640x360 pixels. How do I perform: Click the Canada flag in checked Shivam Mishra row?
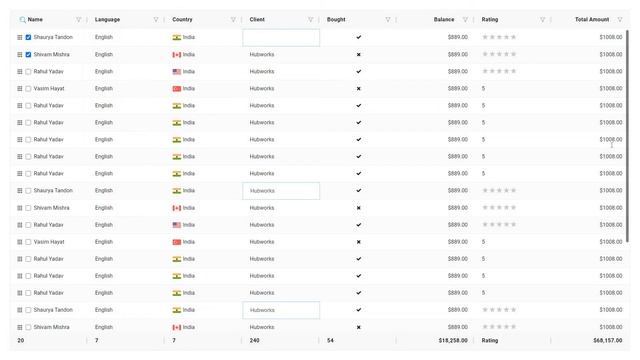coord(177,54)
